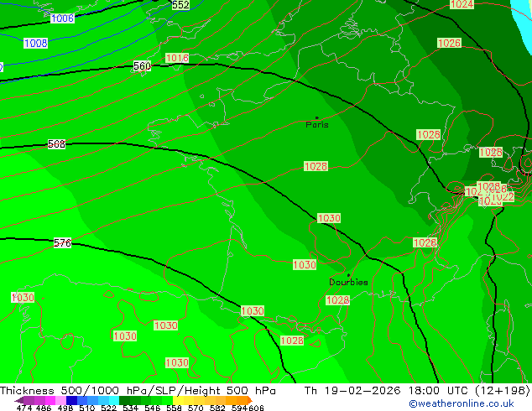Click the 576 height contour label
This screenshot has width=532, height=411.
coord(62,242)
